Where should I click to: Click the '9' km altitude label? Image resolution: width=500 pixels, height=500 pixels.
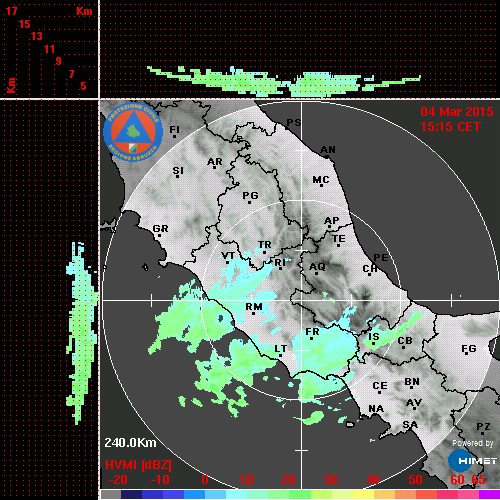point(58,61)
